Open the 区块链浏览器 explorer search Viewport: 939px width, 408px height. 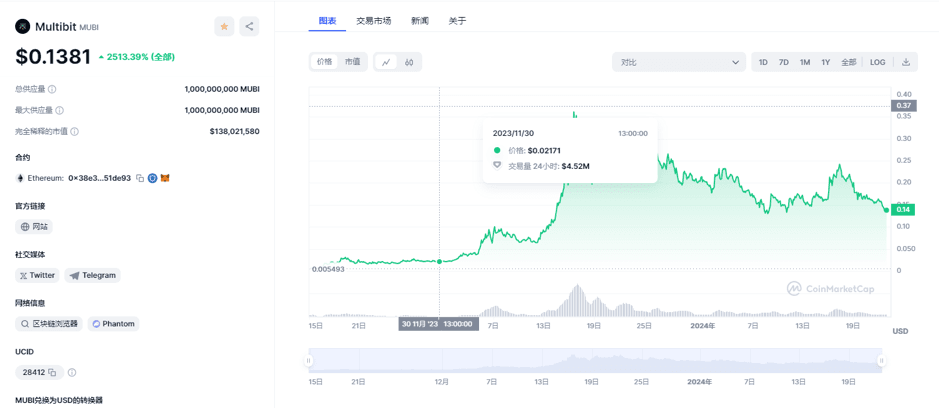click(48, 324)
